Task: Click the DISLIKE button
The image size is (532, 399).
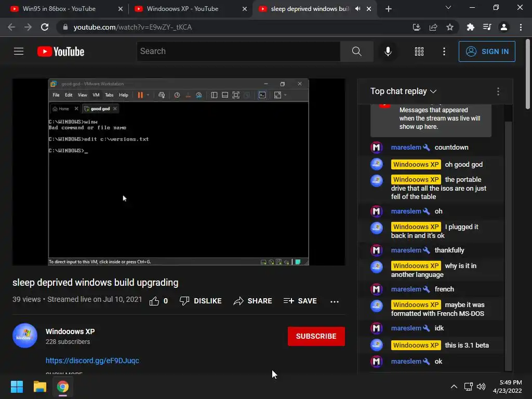Action: pos(201,301)
